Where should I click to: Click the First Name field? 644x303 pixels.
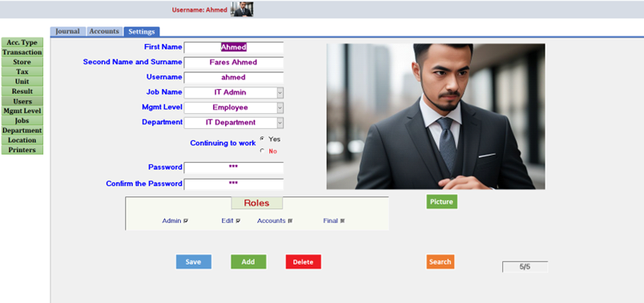[x=234, y=47]
